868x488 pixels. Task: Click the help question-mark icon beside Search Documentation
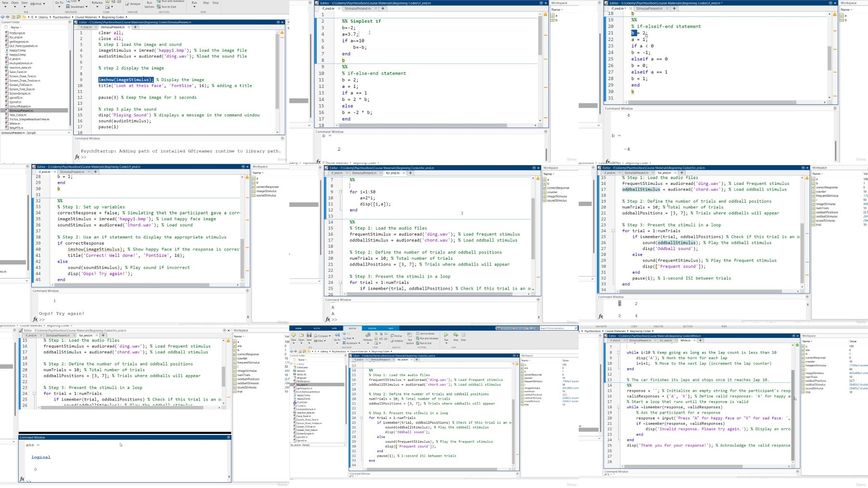point(532,328)
